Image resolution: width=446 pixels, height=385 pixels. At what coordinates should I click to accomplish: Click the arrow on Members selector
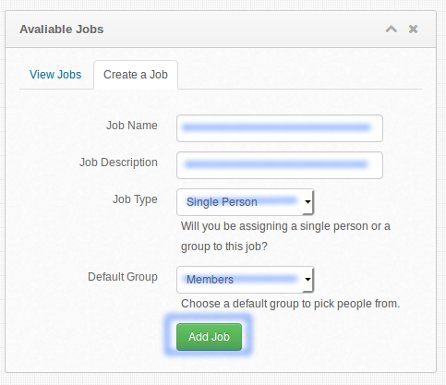[308, 279]
